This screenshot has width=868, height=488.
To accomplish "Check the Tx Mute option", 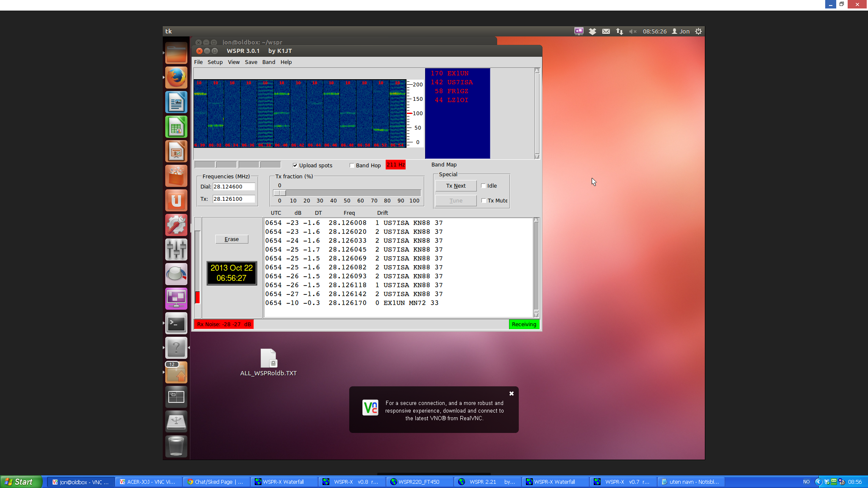I will [484, 201].
